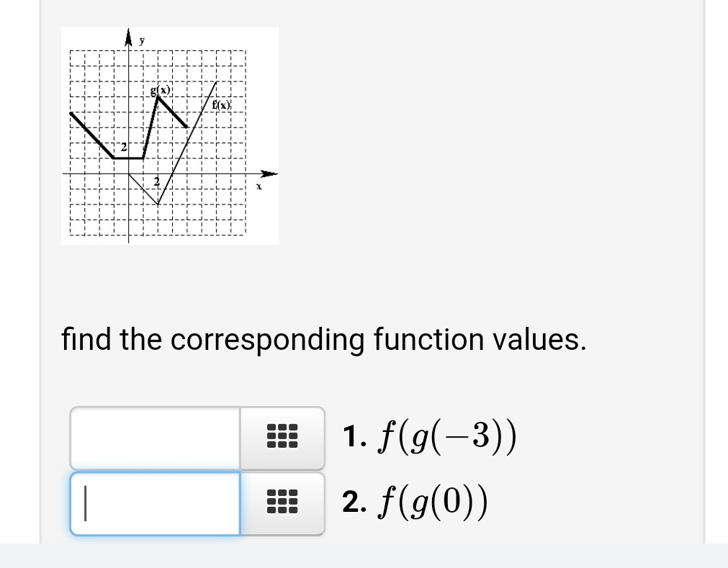Click the x-axis arrow in the graph

[x=267, y=173]
